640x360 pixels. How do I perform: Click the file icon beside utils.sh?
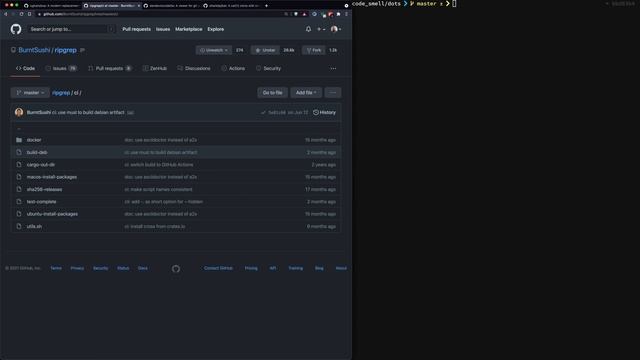19,226
